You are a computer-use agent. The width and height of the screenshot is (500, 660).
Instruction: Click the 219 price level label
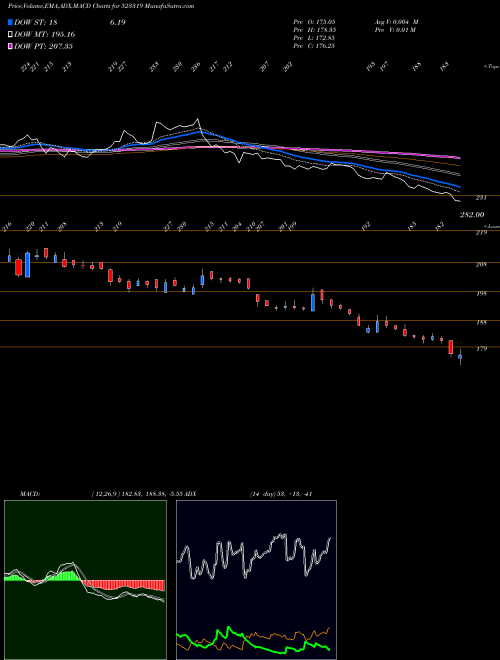point(481,232)
